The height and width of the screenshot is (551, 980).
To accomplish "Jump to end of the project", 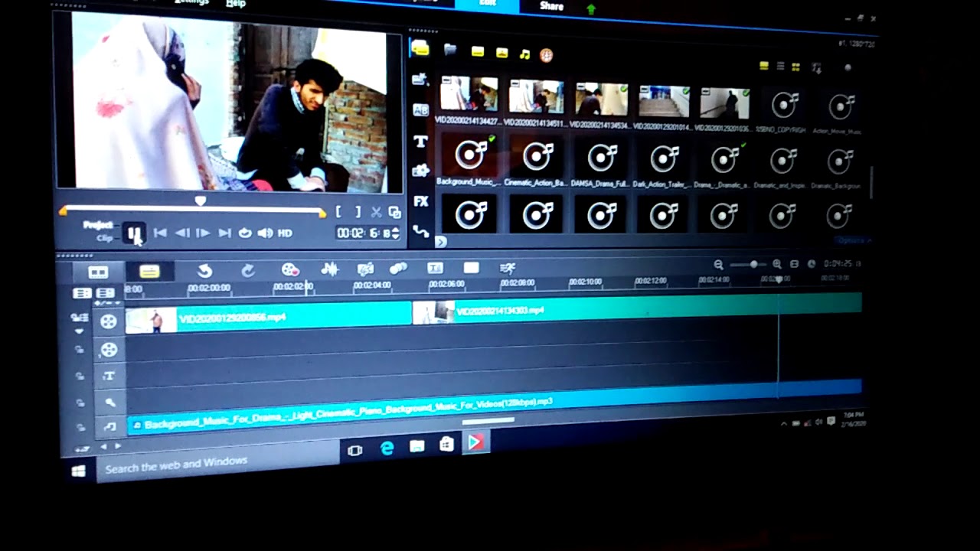I will (x=224, y=233).
